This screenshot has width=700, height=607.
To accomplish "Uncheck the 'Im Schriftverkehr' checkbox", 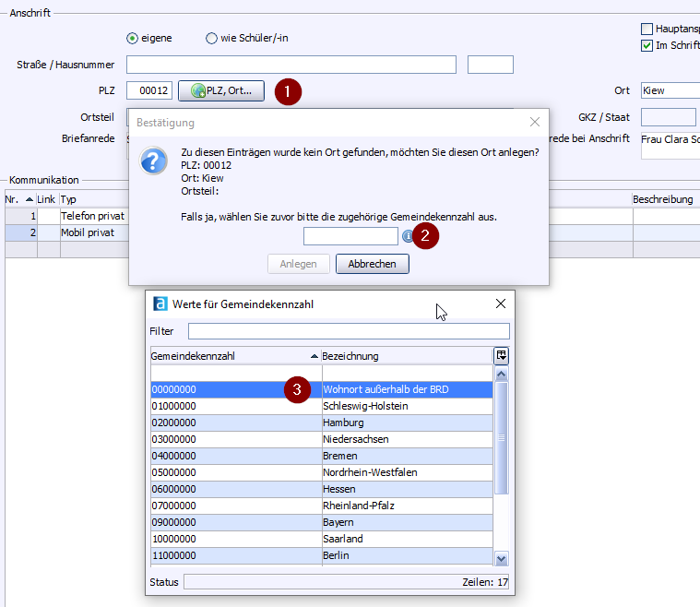I will coord(647,45).
